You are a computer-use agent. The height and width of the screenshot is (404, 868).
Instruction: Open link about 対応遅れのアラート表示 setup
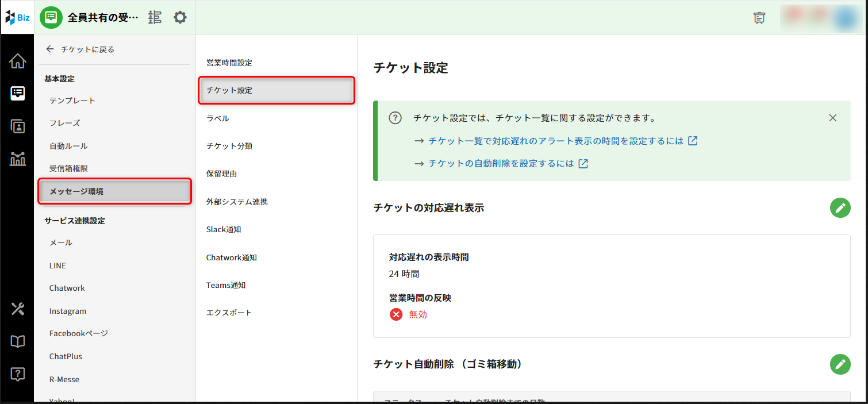[x=555, y=141]
